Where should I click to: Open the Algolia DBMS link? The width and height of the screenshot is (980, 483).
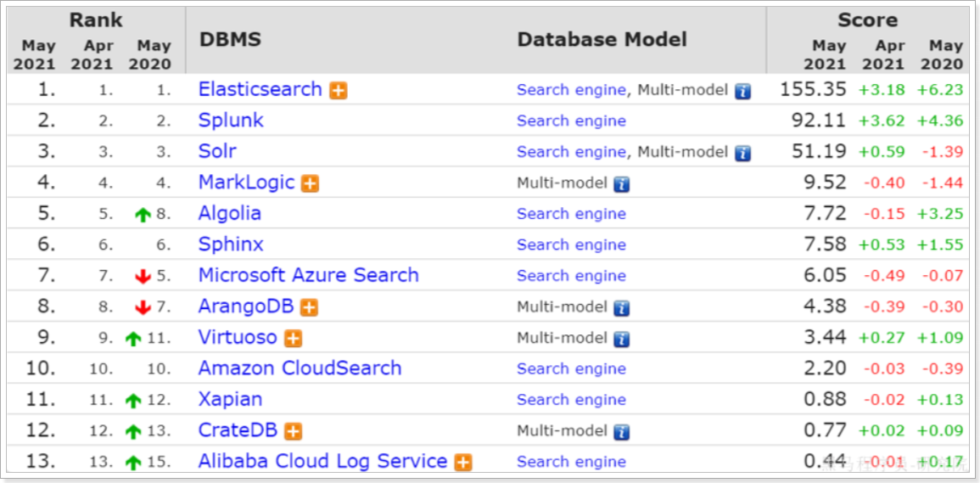(x=229, y=213)
